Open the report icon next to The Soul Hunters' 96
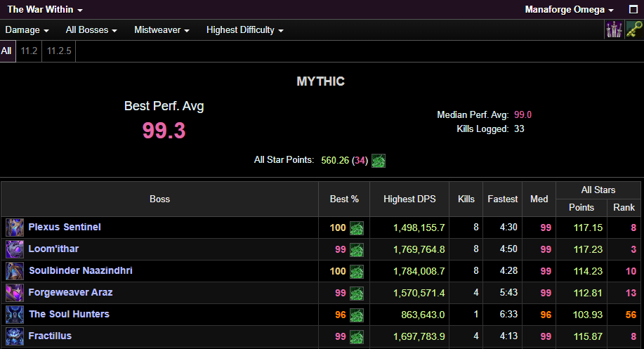 357,315
